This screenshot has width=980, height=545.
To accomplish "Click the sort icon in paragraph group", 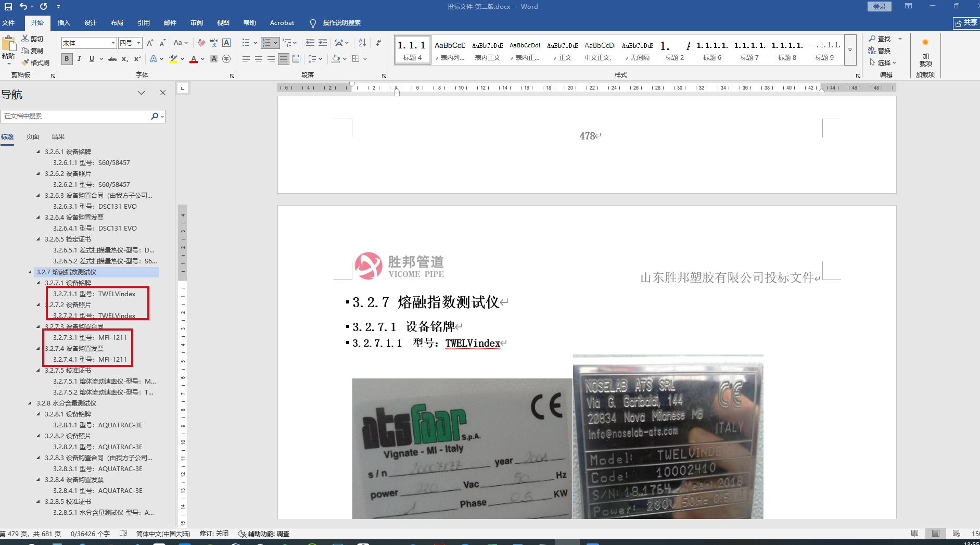I will pos(362,43).
